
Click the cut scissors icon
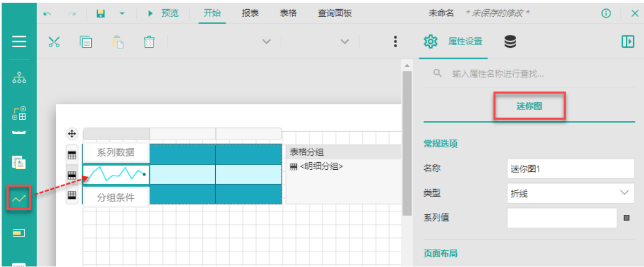coord(54,42)
